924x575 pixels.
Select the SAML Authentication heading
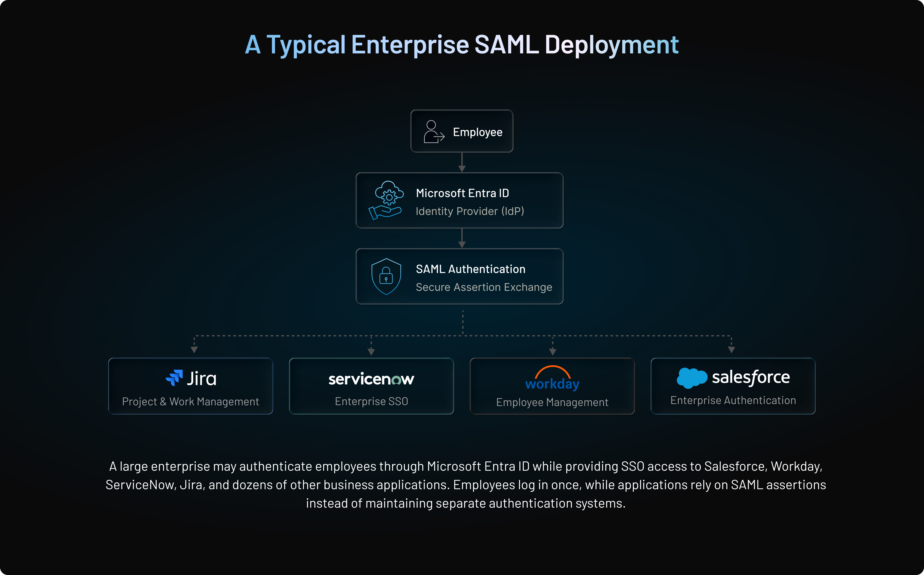click(x=471, y=269)
